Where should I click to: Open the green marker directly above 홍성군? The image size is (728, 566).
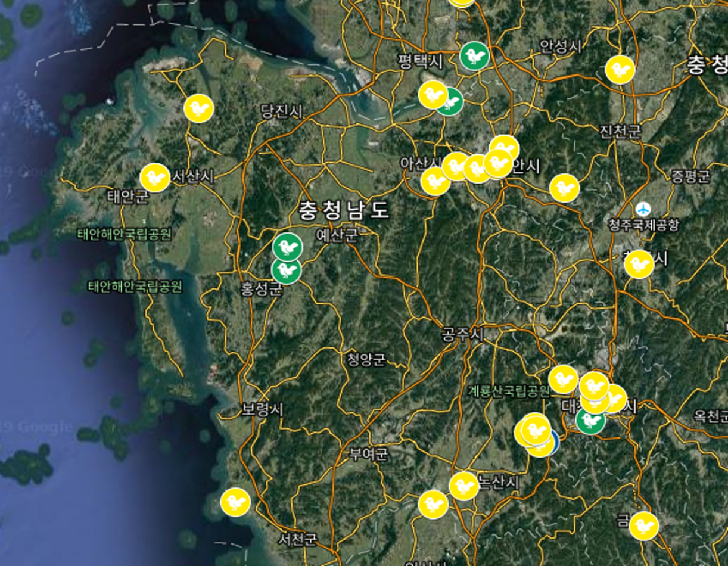[x=286, y=270]
